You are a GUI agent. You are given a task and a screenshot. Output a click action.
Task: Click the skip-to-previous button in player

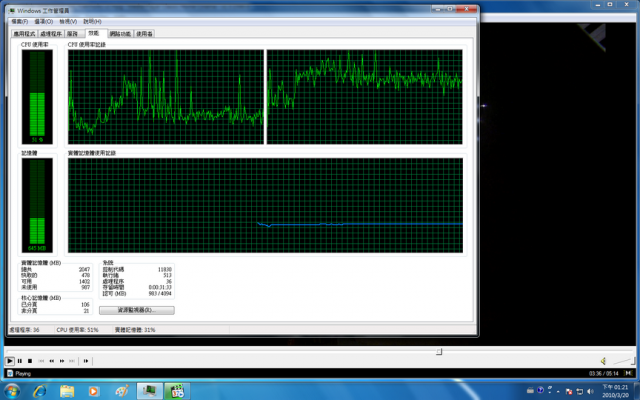[x=41, y=361]
